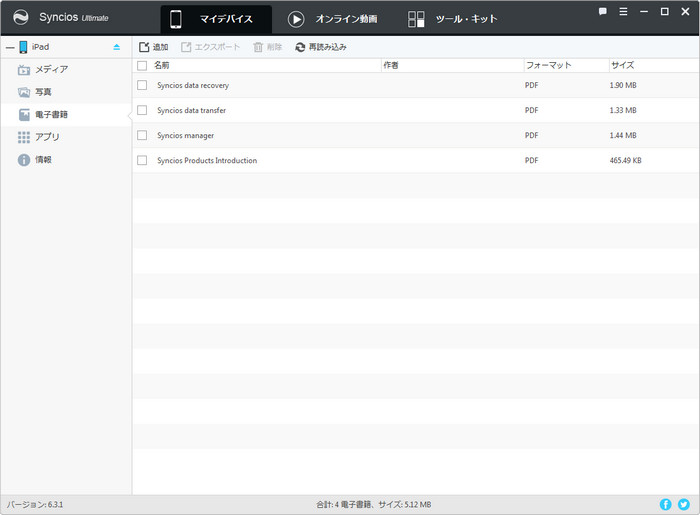Close the Syncios window

[685, 12]
